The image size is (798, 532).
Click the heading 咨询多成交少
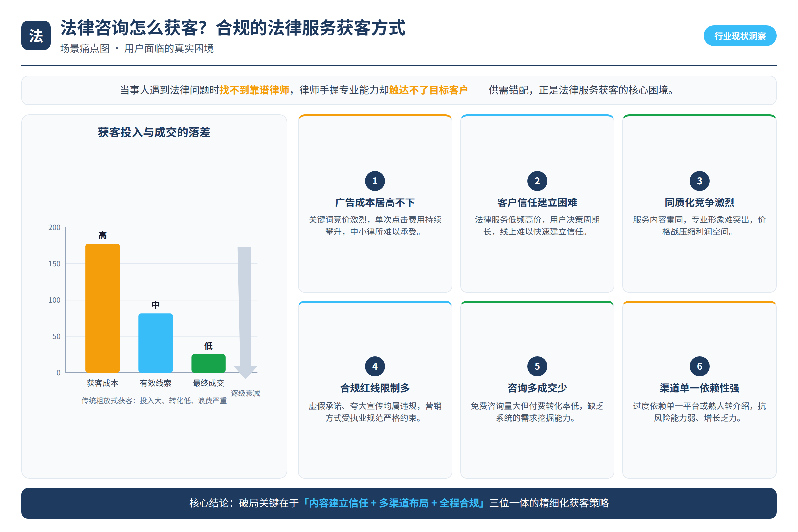click(537, 388)
